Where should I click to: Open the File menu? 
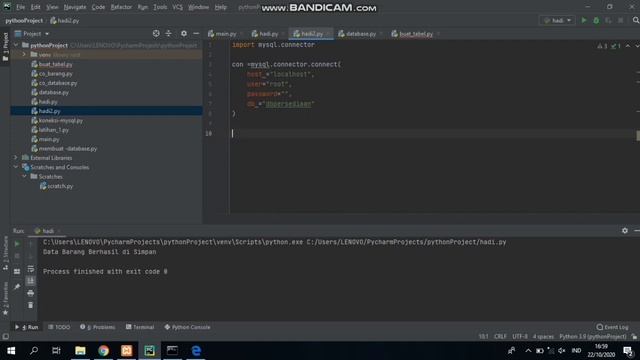pos(20,7)
